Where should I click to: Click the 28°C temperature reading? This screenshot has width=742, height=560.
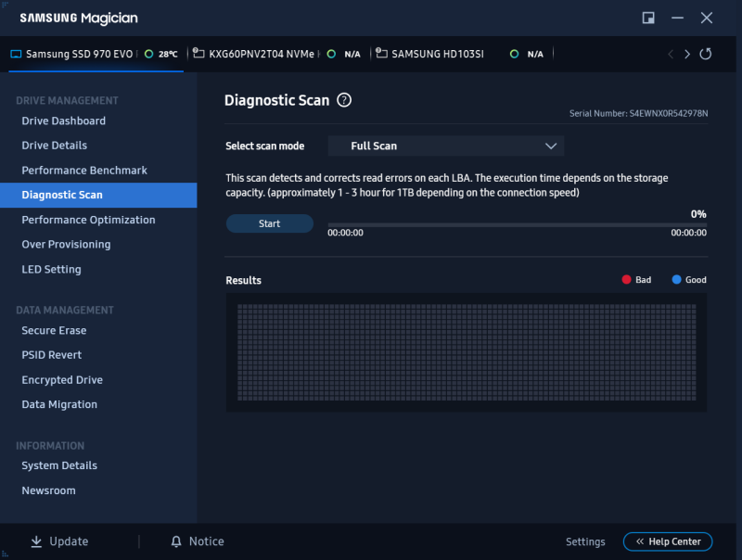(x=168, y=54)
